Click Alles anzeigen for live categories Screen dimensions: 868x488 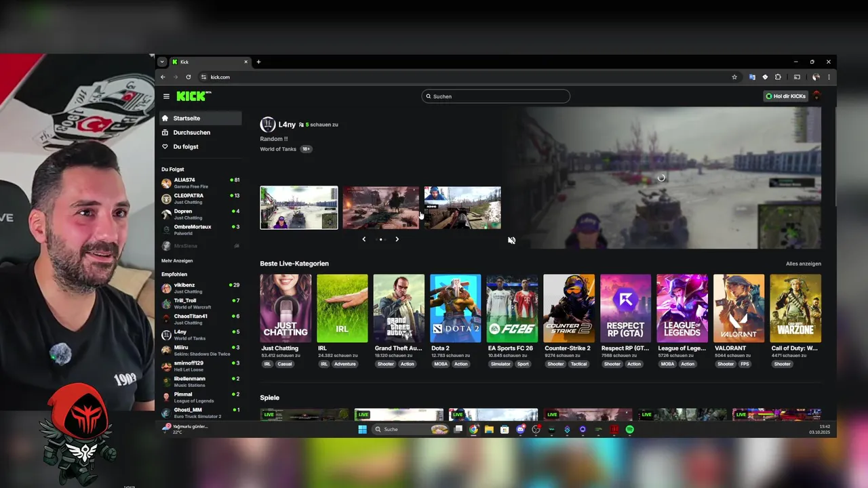tap(804, 264)
